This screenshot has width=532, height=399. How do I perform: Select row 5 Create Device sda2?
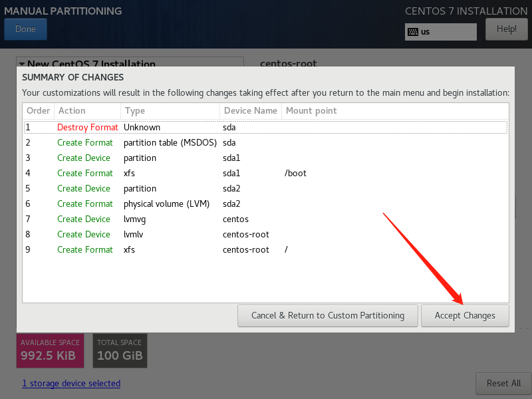[x=265, y=189]
